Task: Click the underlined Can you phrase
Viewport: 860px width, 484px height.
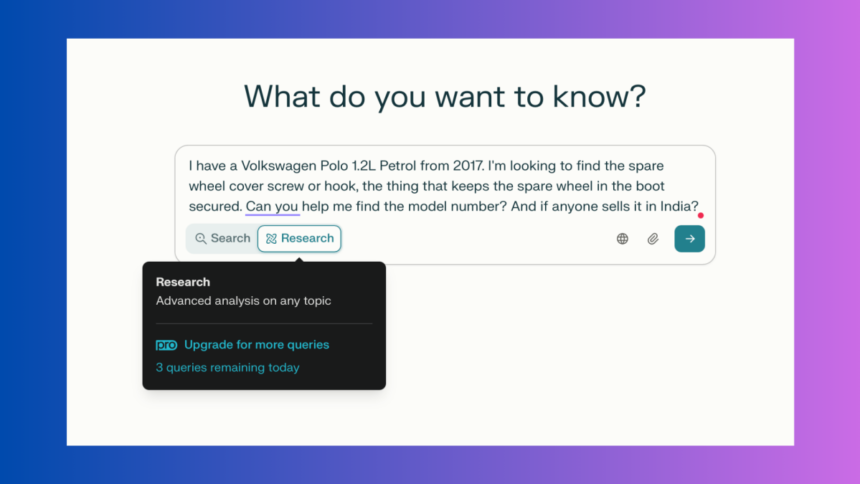Action: pos(272,206)
